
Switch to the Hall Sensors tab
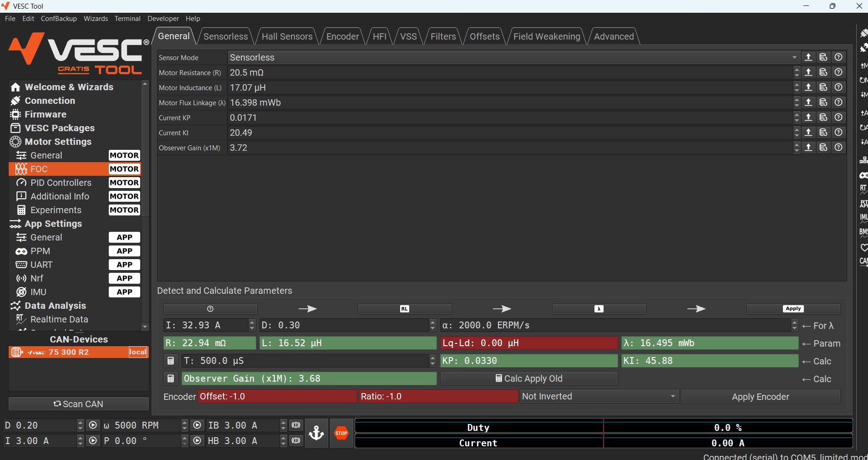pos(287,36)
